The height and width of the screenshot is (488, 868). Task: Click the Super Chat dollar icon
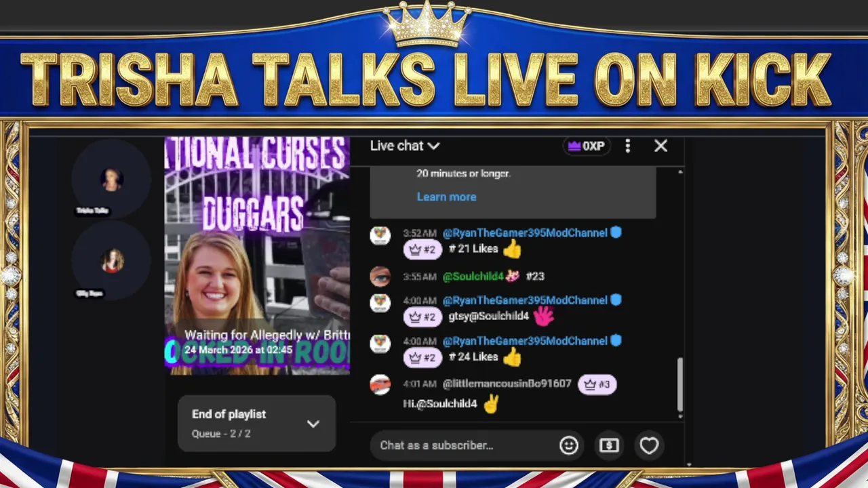pyautogui.click(x=609, y=445)
